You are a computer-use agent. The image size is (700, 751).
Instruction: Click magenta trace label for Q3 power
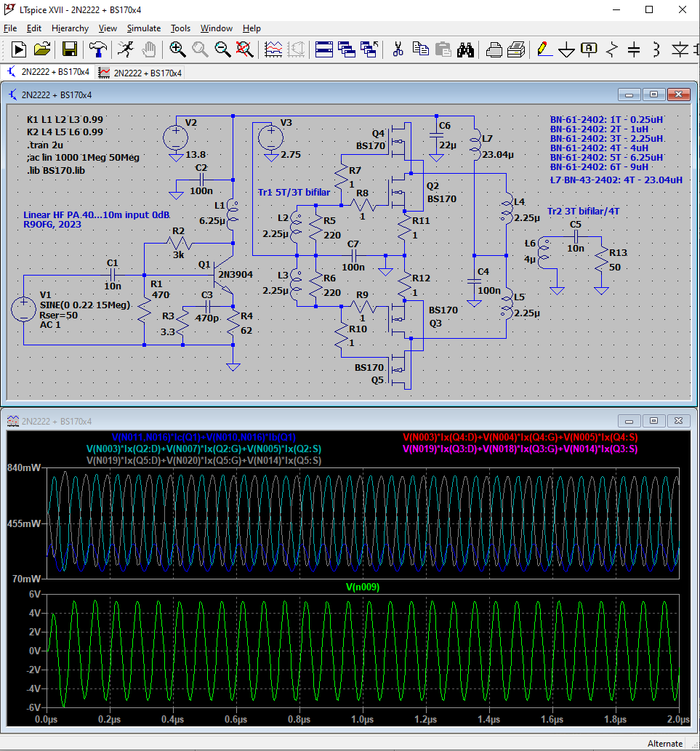pos(520,449)
